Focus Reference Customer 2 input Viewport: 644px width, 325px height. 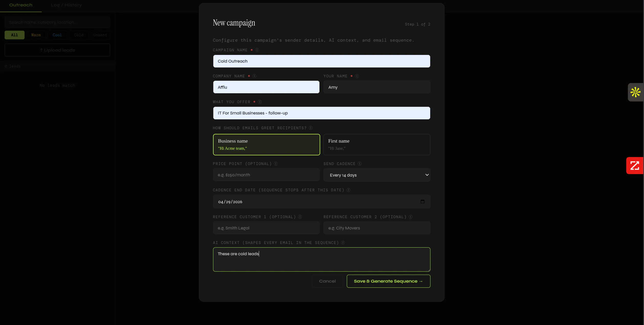[377, 228]
